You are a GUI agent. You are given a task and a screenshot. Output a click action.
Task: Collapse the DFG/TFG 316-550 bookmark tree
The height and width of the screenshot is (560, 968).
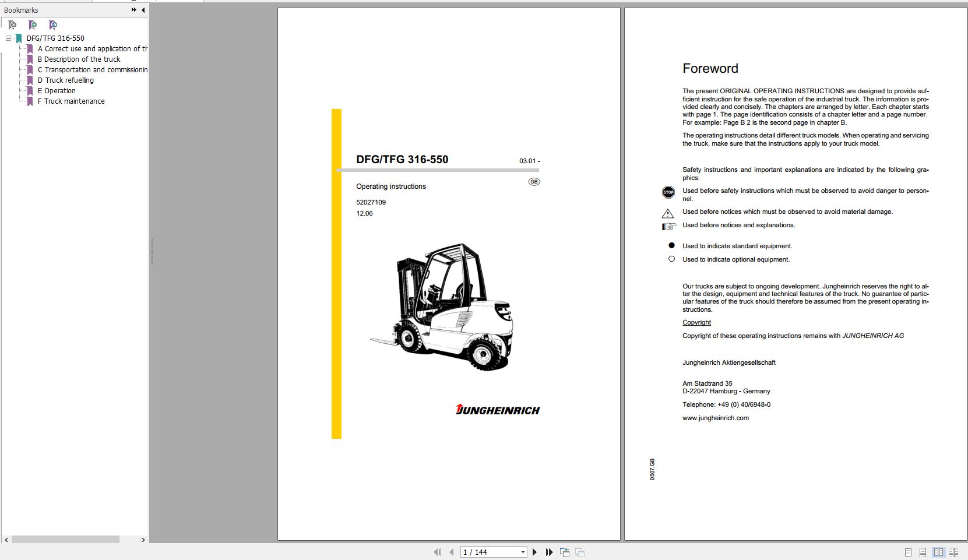click(x=8, y=38)
